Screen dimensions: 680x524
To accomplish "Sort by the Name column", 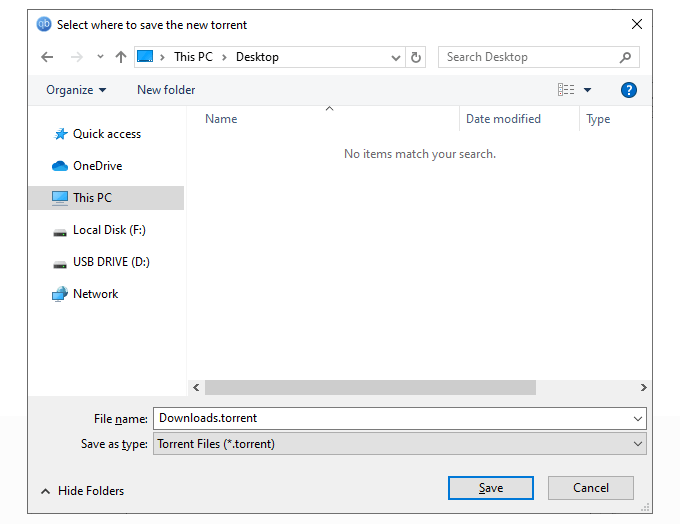I will [221, 119].
